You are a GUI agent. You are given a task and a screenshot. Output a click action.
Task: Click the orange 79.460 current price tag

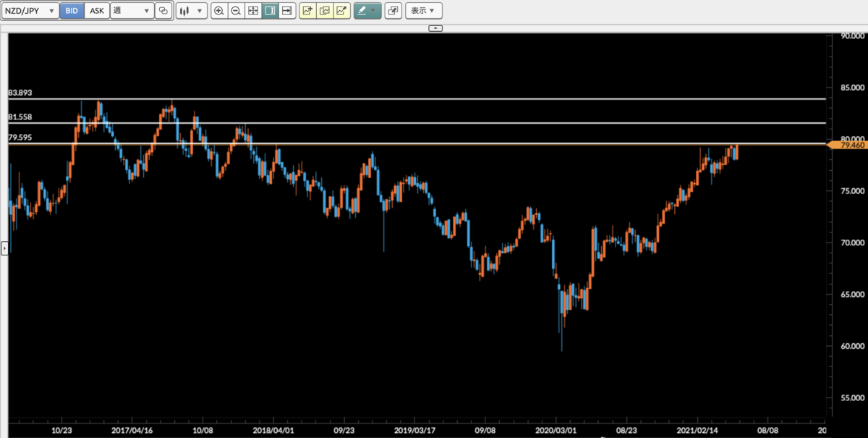pyautogui.click(x=848, y=145)
